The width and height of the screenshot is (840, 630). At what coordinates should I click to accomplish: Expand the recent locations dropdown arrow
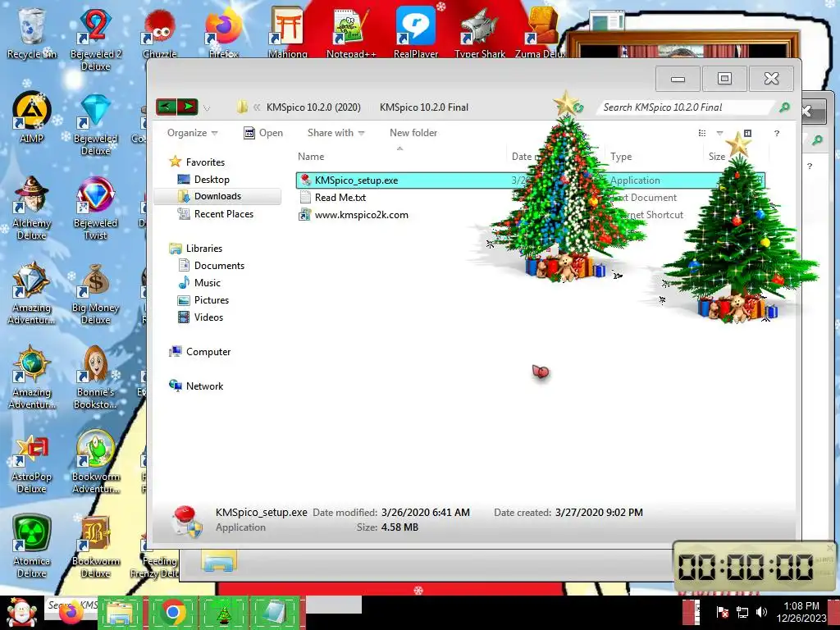pos(207,108)
